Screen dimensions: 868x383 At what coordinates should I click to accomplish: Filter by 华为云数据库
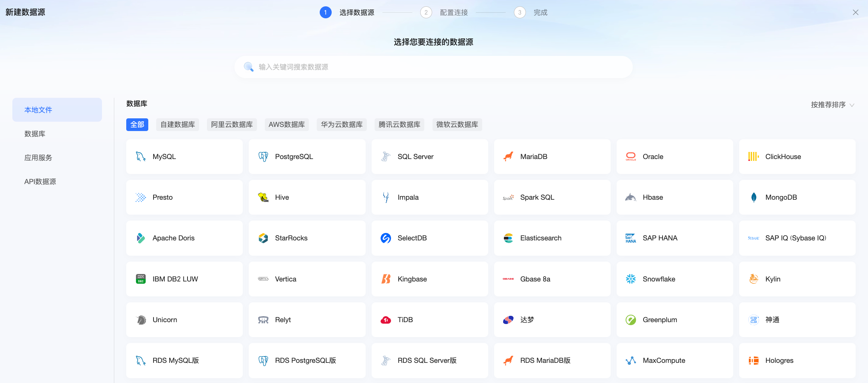tap(342, 125)
